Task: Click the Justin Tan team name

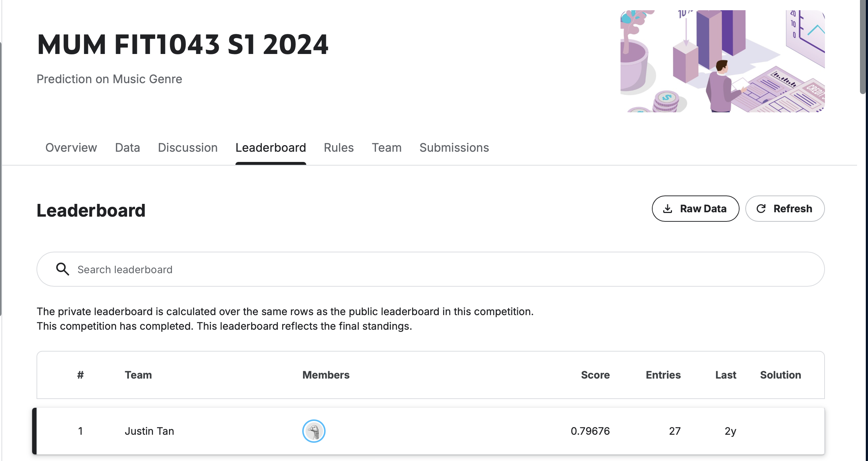Action: click(x=149, y=431)
